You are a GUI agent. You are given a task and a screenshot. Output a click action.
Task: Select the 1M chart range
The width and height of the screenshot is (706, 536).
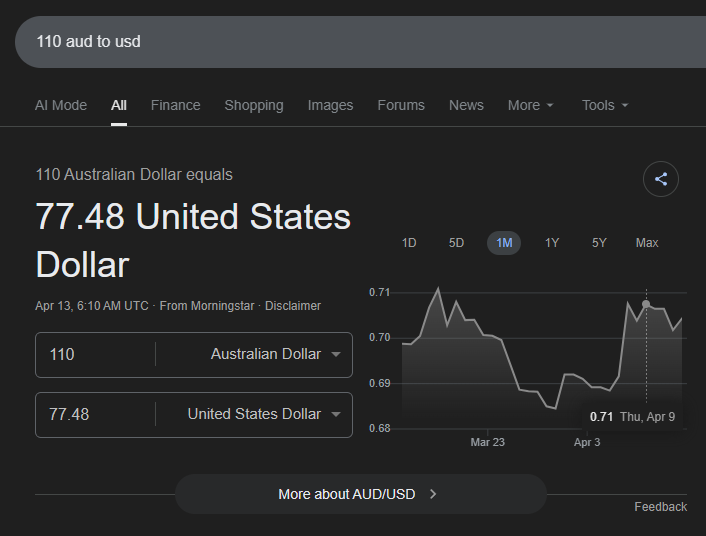[504, 243]
